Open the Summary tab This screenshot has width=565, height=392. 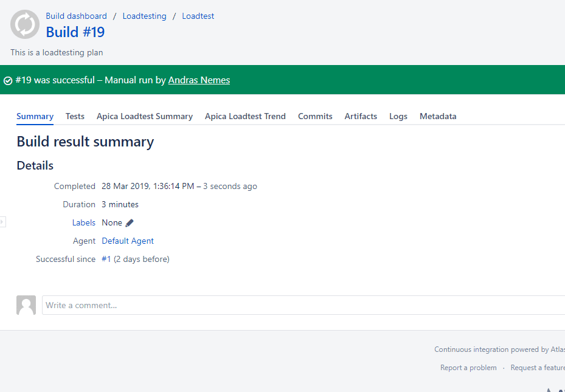pyautogui.click(x=35, y=116)
